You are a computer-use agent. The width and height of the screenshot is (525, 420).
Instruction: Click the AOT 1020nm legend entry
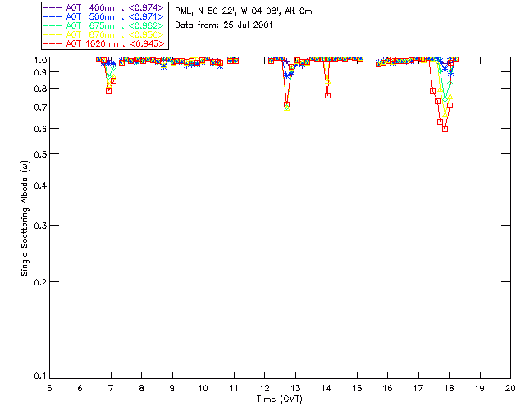(x=103, y=43)
